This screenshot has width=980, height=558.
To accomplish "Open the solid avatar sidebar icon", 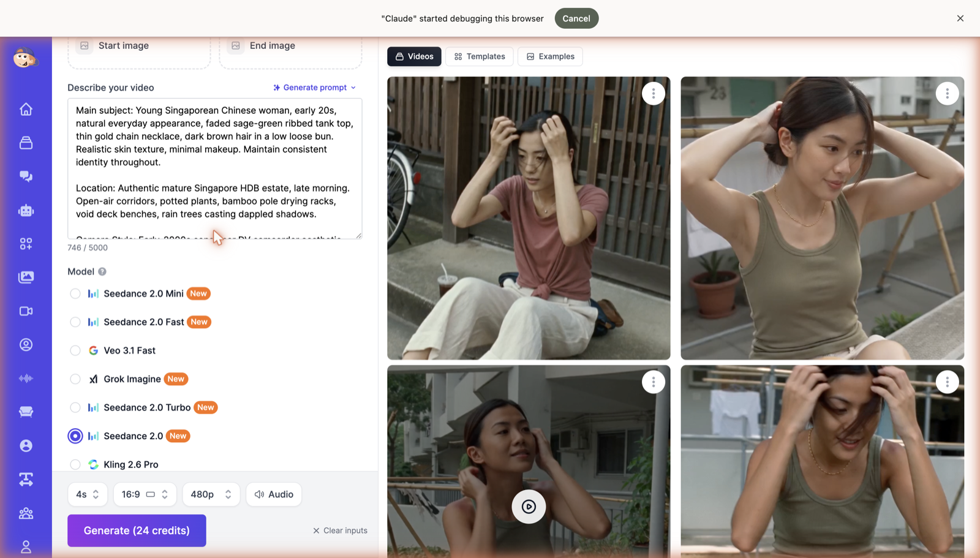I will [26, 445].
